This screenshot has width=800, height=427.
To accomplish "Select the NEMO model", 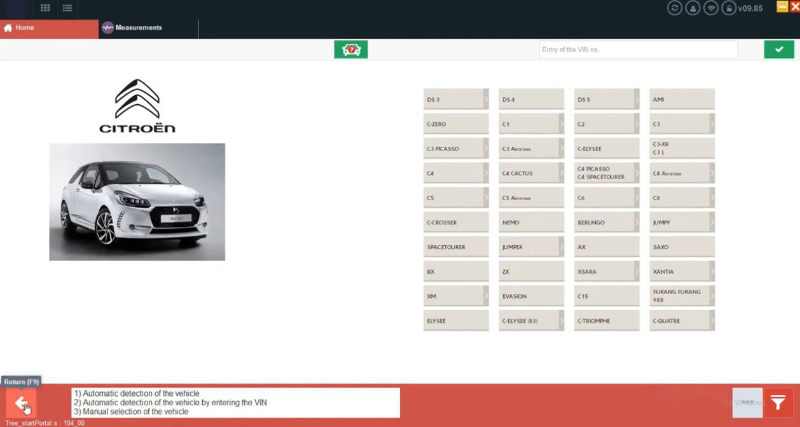I will pos(531,222).
